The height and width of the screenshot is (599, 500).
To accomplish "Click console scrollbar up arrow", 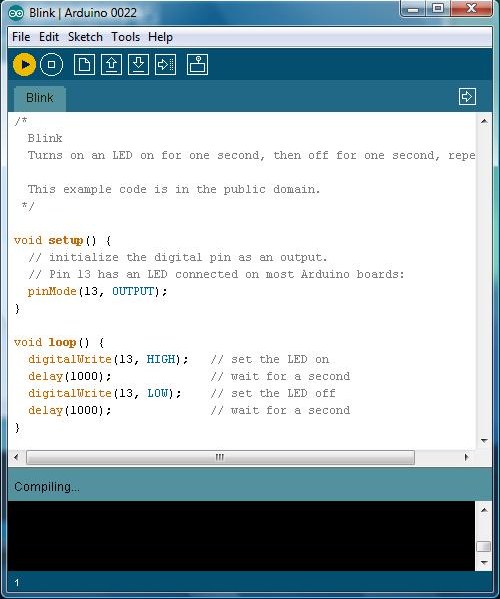I will point(484,510).
